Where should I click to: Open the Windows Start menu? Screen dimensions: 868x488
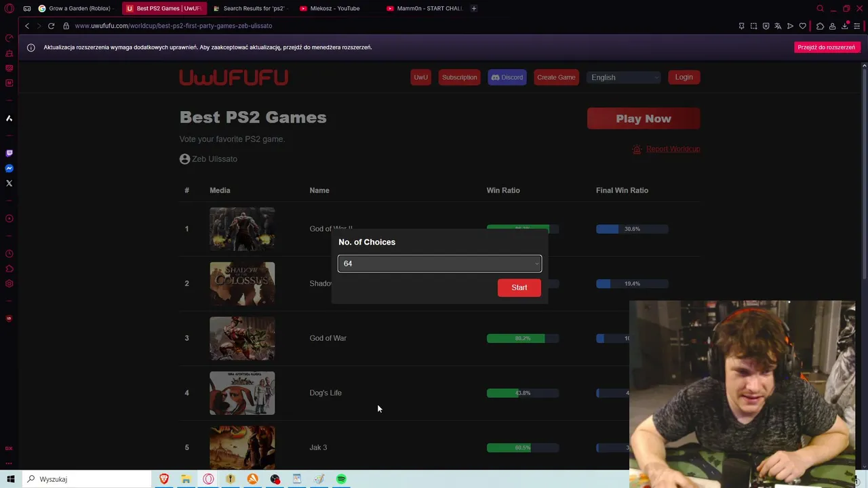click(x=11, y=479)
